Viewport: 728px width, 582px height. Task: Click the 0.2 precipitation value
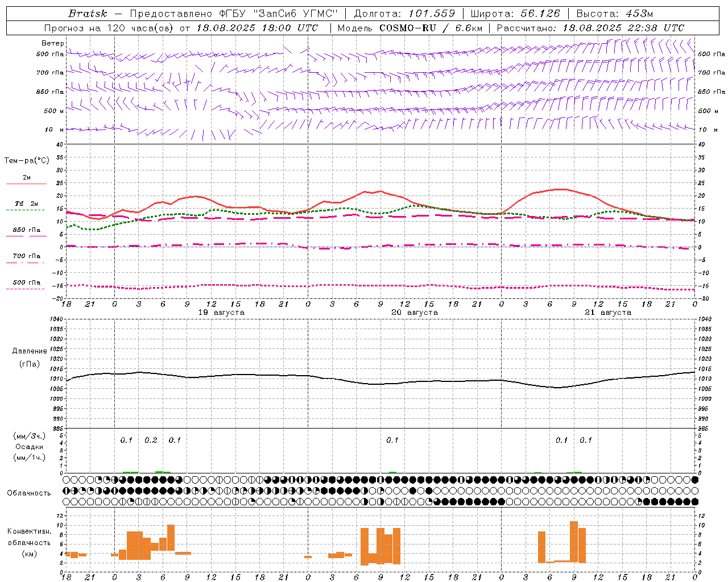151,440
